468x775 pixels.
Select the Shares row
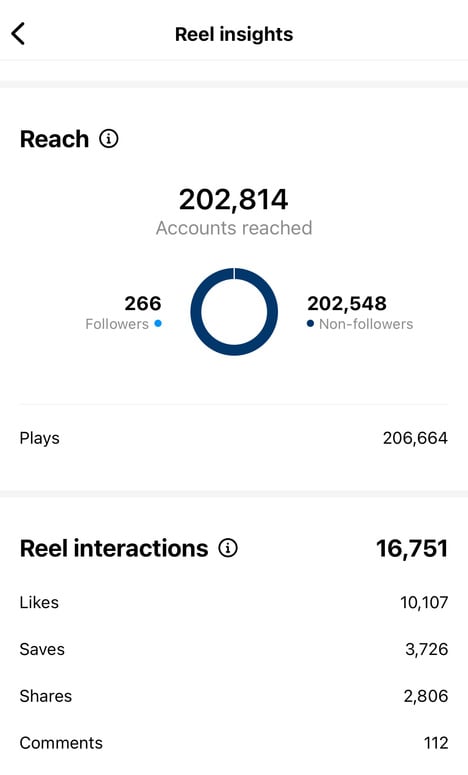[234, 696]
